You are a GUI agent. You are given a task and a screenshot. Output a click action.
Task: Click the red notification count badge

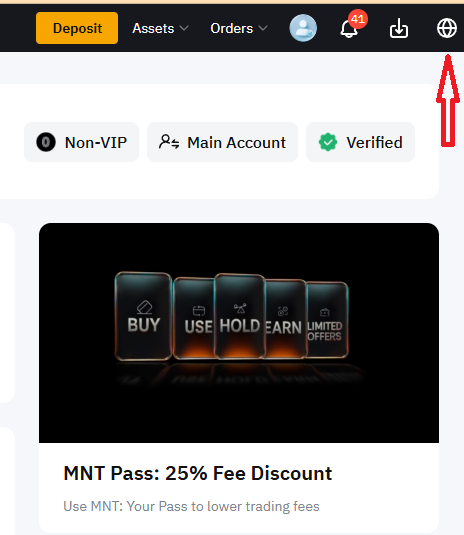pyautogui.click(x=358, y=19)
